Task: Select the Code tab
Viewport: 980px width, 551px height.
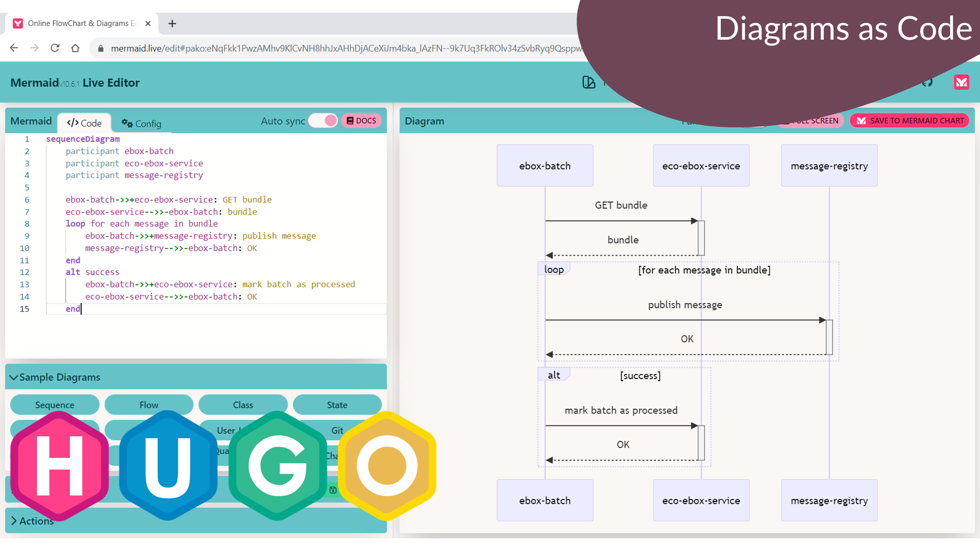Action: coord(84,123)
